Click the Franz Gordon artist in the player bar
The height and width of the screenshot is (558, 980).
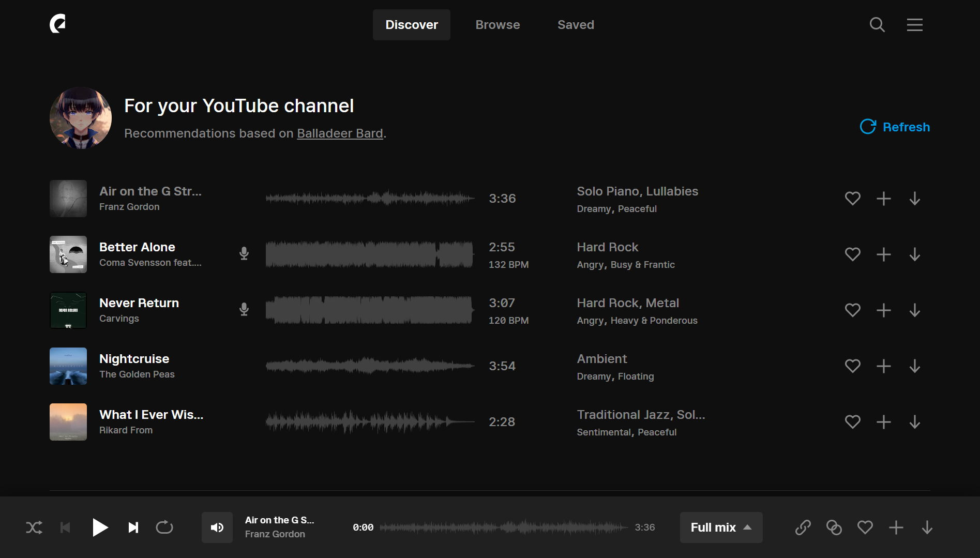point(275,534)
